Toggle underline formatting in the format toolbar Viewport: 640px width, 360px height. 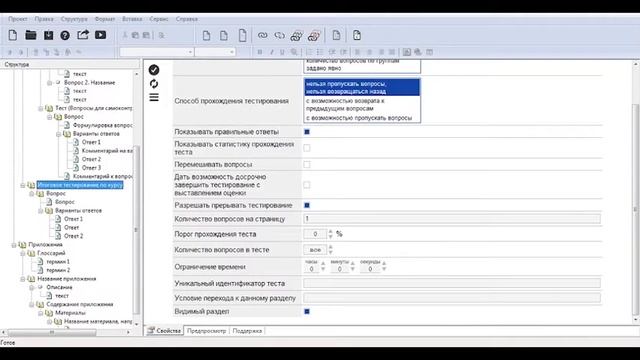[282, 52]
